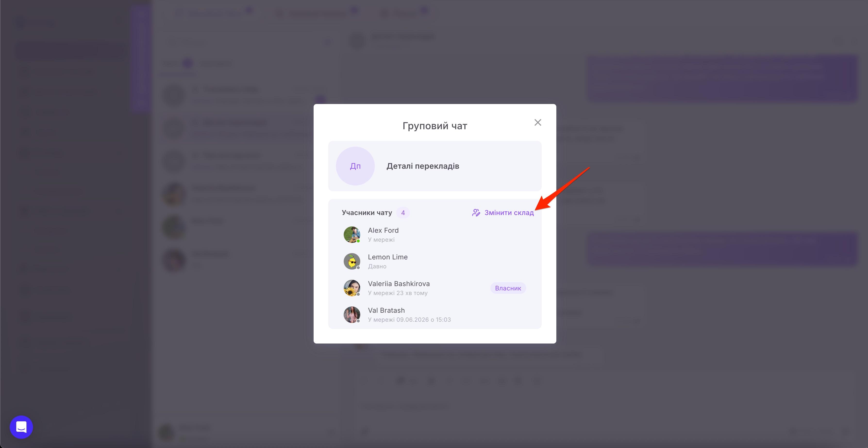Viewport: 868px width, 448px height.
Task: Click Alex Ford's green online status dot
Action: (x=358, y=241)
